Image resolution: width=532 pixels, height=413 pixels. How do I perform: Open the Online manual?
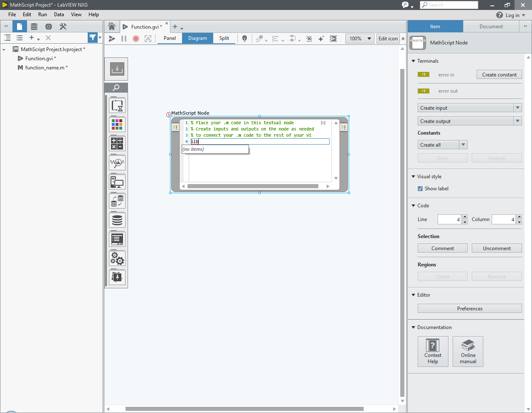pyautogui.click(x=468, y=352)
